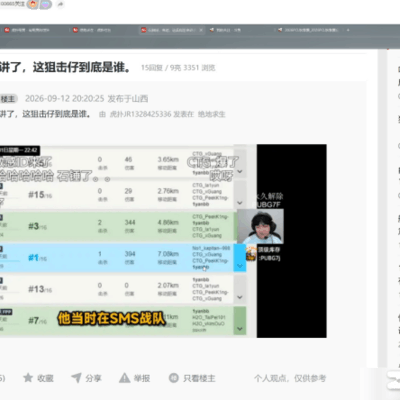Viewport: 400px width, 400px height.
Task: Click the share arrow icon at top
Action: (60, 4)
